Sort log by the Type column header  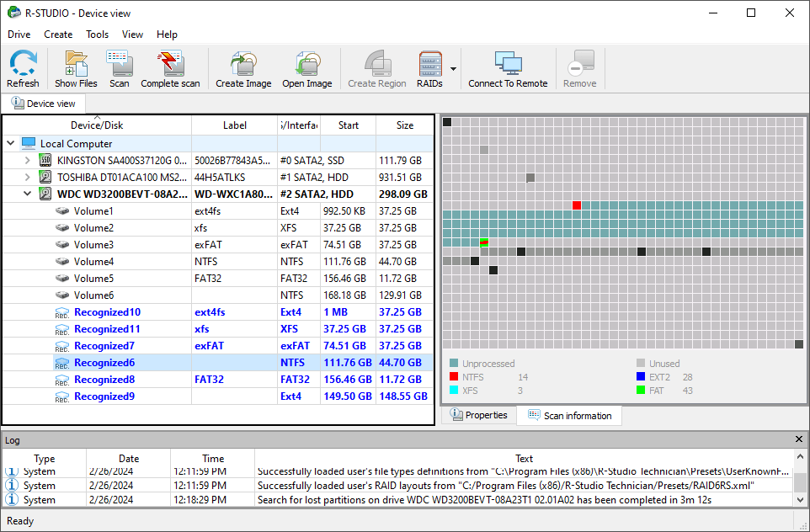(x=45, y=458)
